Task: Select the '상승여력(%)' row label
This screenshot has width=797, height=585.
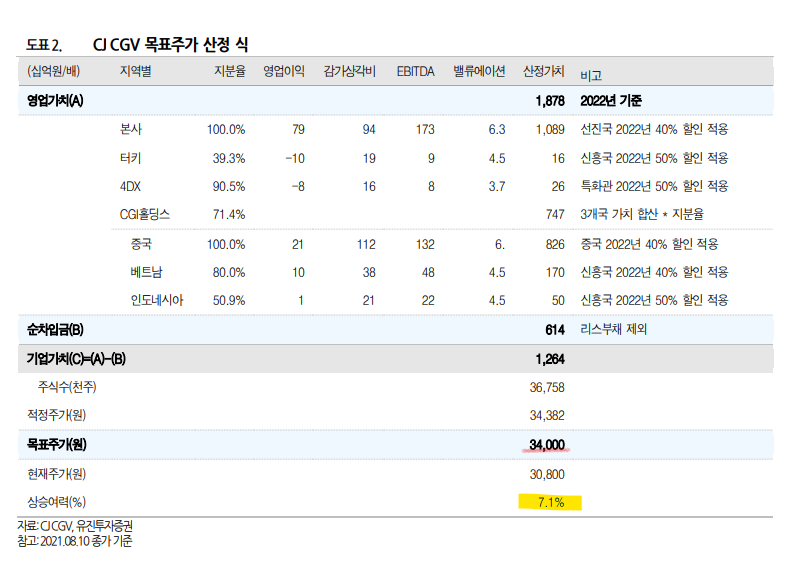Action: coord(56,502)
